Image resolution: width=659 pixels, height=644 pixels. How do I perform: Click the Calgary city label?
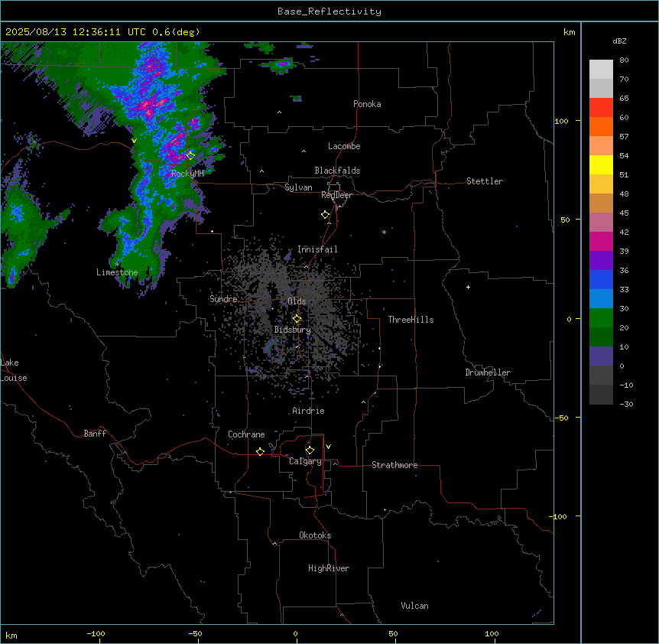click(x=305, y=461)
